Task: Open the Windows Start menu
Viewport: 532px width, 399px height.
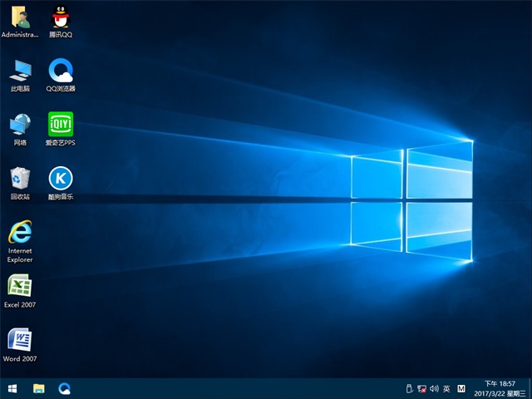Action: pos(12,388)
